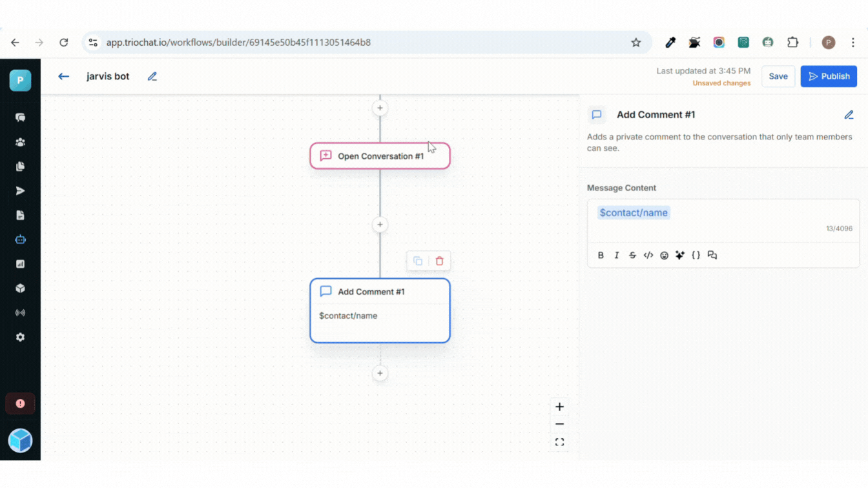This screenshot has width=868, height=488.
Task: Open settings gear in sidebar
Action: pos(20,338)
